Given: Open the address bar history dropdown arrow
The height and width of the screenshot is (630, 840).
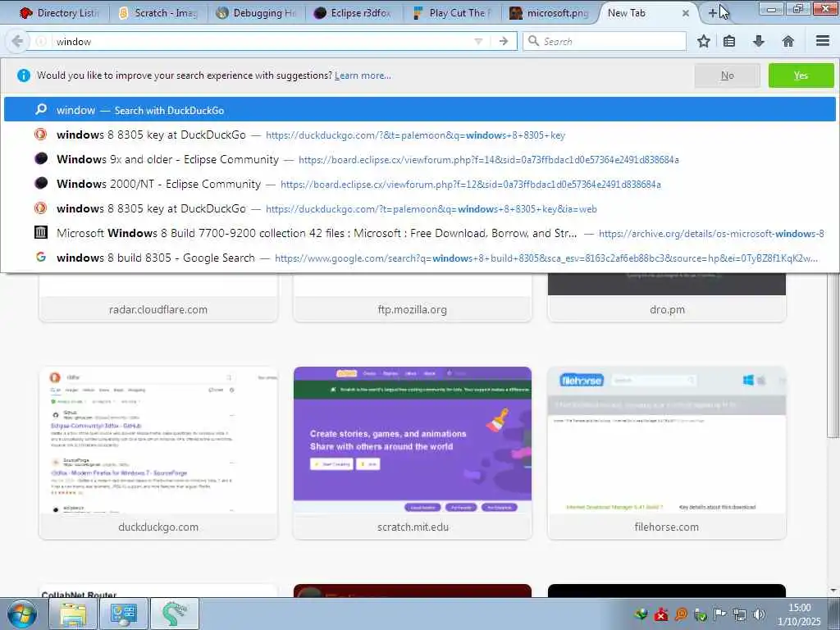Looking at the screenshot, I should pos(478,41).
